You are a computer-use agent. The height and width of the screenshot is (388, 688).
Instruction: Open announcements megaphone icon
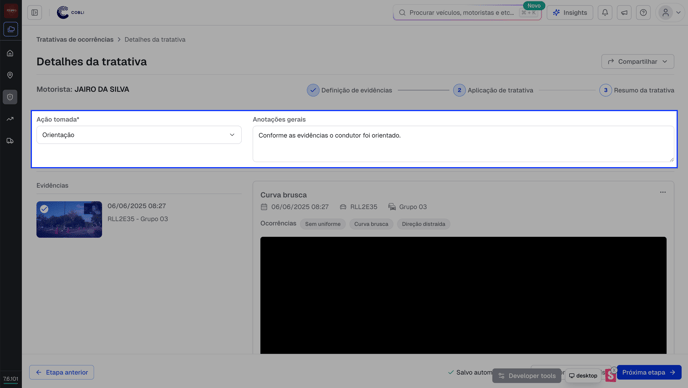pos(624,13)
